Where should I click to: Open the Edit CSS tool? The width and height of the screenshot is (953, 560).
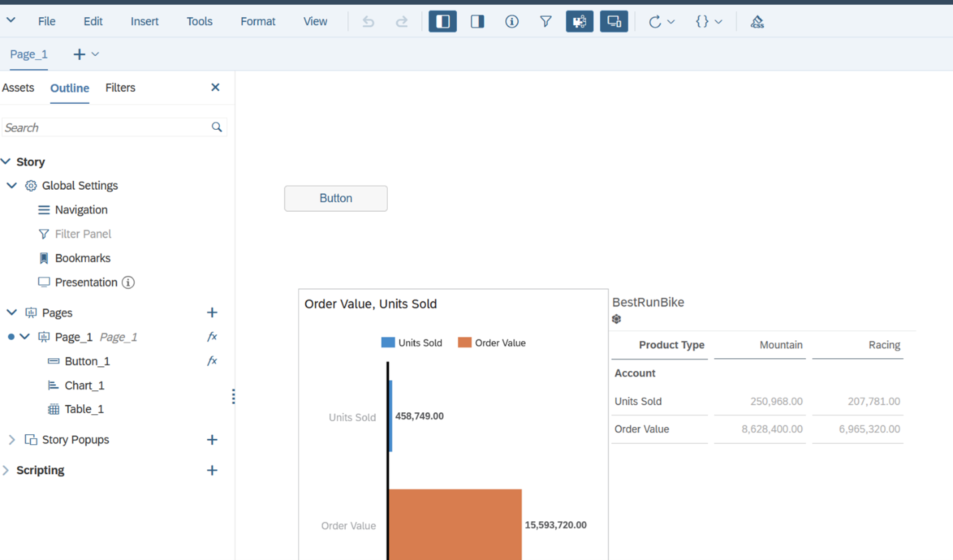coord(757,21)
